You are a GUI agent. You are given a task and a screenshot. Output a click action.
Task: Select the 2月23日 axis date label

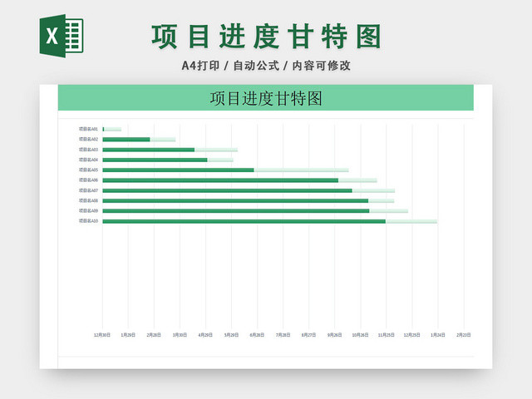(x=464, y=335)
